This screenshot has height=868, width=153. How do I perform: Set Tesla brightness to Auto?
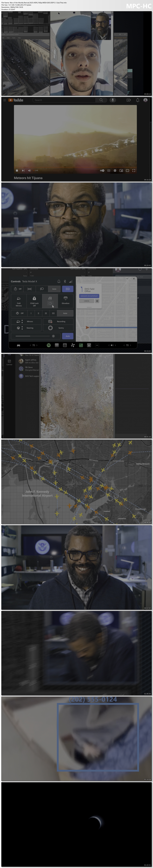click(68, 336)
